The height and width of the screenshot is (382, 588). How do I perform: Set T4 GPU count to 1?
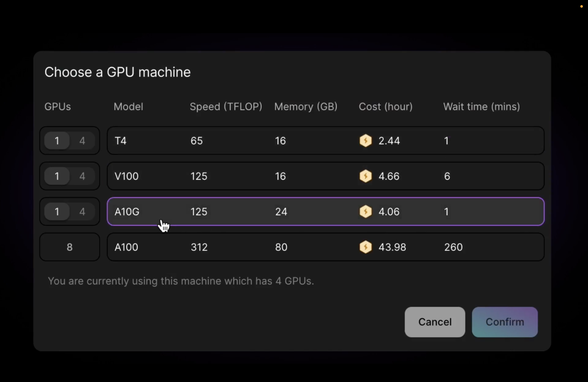57,141
